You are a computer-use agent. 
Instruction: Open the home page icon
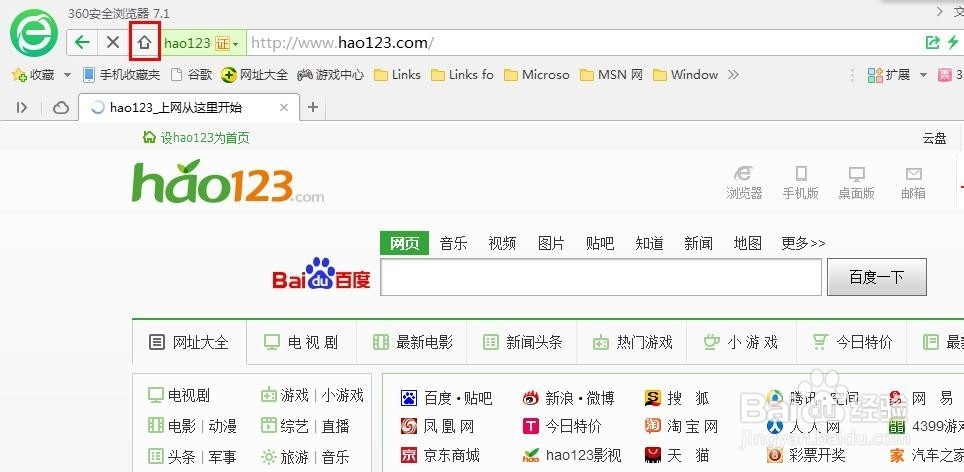[x=144, y=42]
